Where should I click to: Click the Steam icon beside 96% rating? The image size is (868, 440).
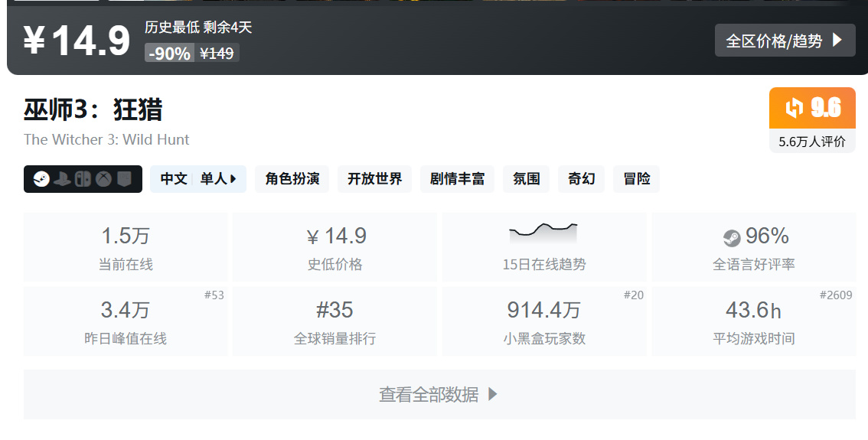(x=732, y=238)
